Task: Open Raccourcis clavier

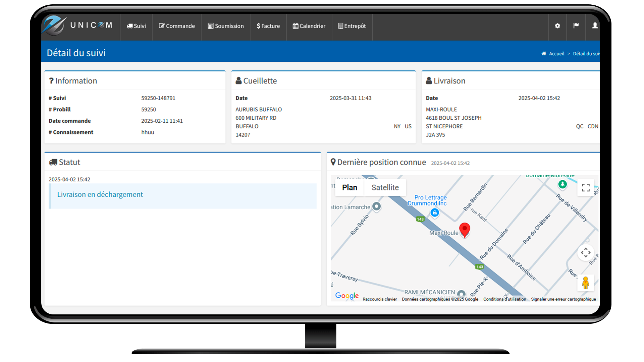Action: [380, 299]
